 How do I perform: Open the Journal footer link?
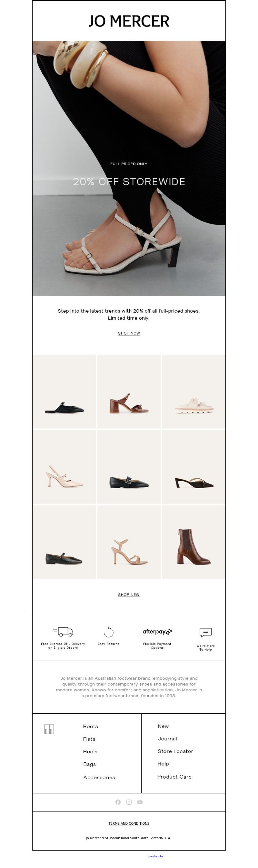167,739
